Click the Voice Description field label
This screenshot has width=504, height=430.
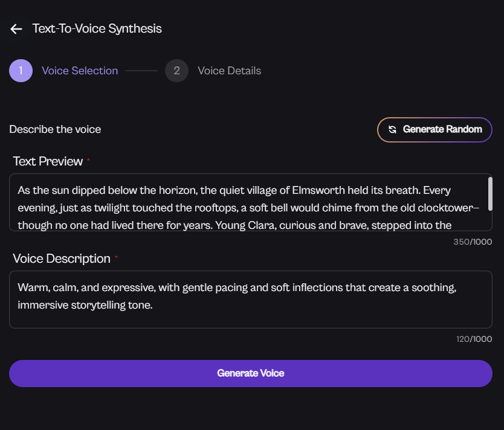click(62, 258)
